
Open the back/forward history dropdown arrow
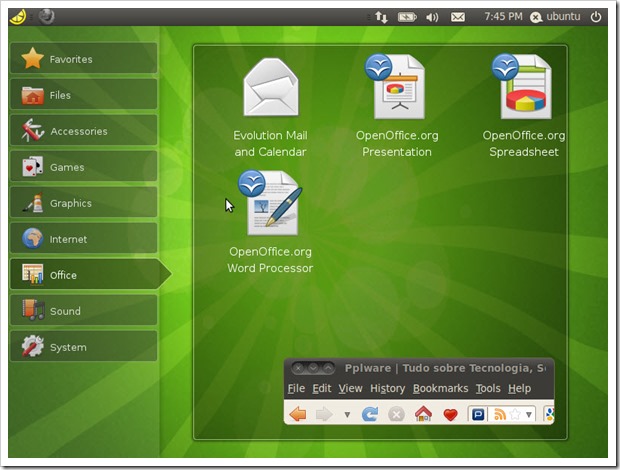tap(347, 415)
